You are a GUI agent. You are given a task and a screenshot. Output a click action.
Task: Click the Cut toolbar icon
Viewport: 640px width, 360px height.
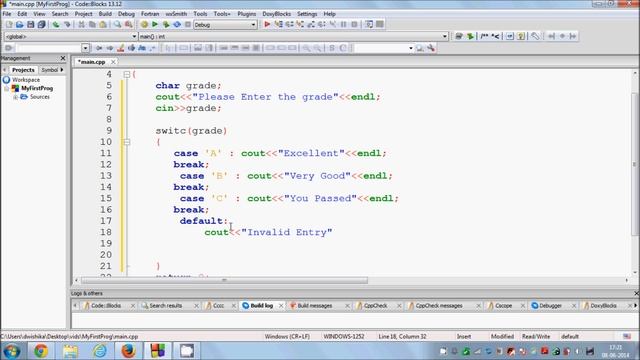[82, 24]
